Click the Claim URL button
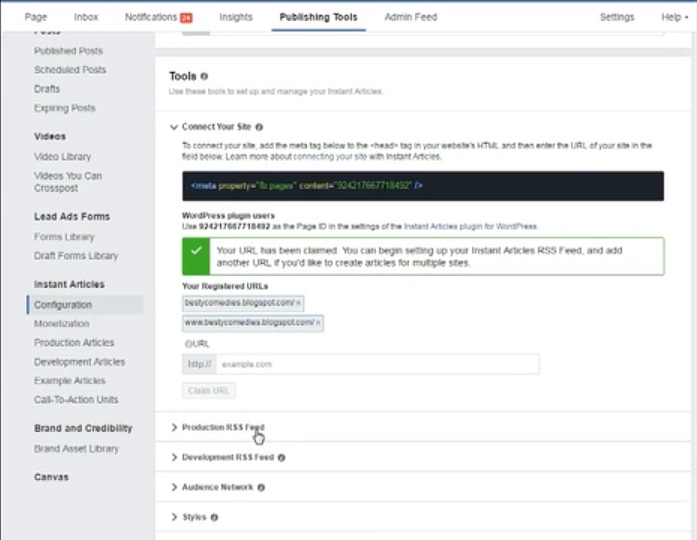697x540 pixels. [x=209, y=391]
